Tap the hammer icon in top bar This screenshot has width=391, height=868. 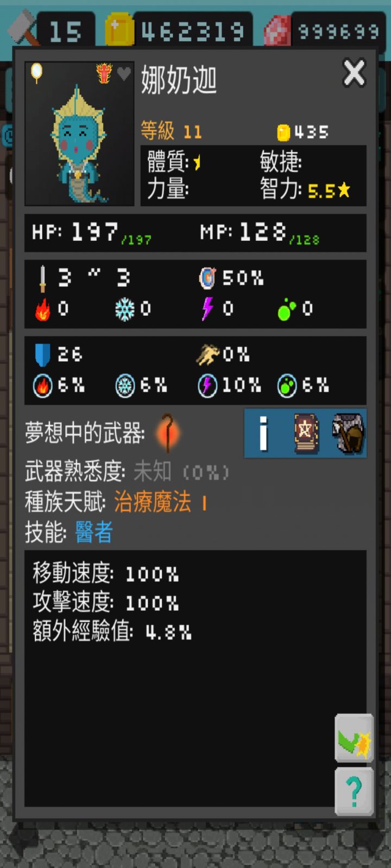point(23,30)
